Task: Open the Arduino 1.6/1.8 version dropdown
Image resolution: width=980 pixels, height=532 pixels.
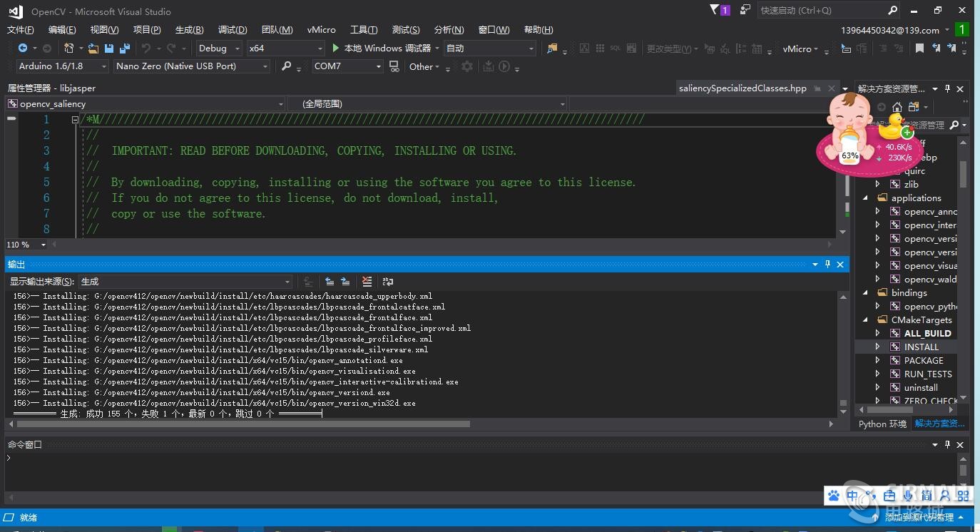Action: [62, 66]
